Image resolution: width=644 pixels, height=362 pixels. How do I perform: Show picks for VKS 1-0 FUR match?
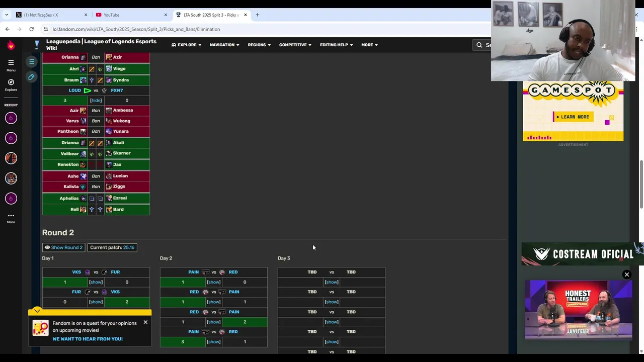(x=96, y=282)
